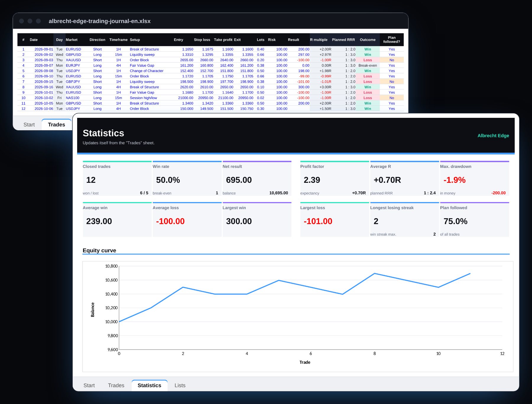The height and width of the screenshot is (404, 532).
Task: Select the Change of Character setup cell
Action: pos(147,71)
